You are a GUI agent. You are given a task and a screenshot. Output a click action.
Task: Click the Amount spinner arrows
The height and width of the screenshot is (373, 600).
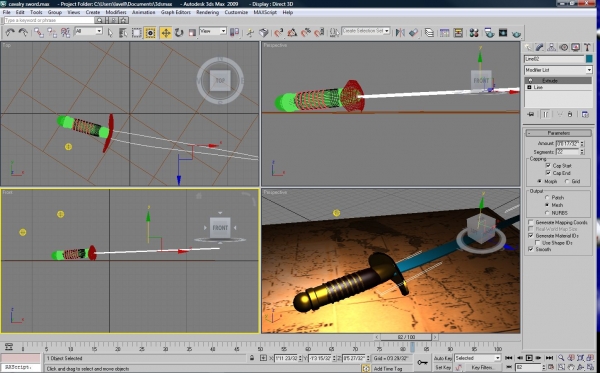[x=582, y=143]
